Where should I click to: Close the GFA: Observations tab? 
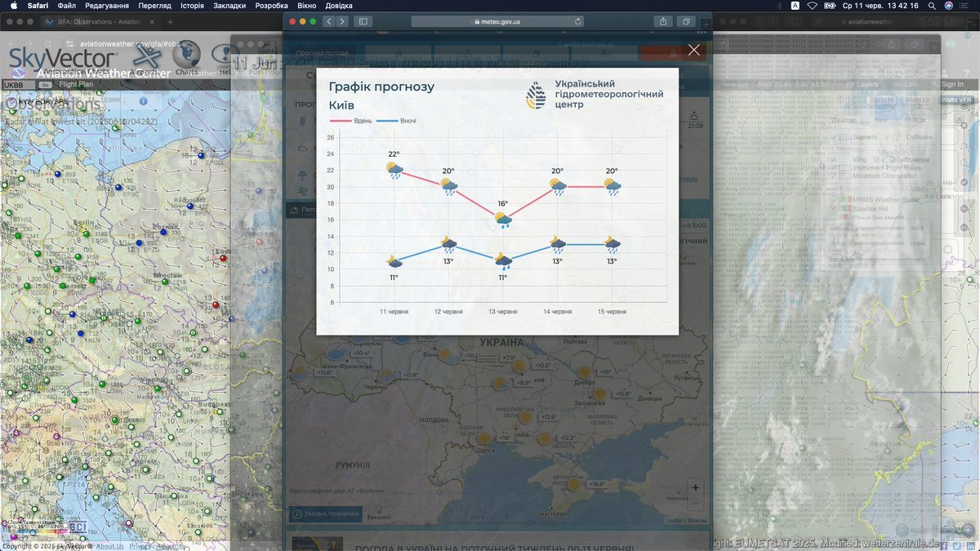click(152, 21)
